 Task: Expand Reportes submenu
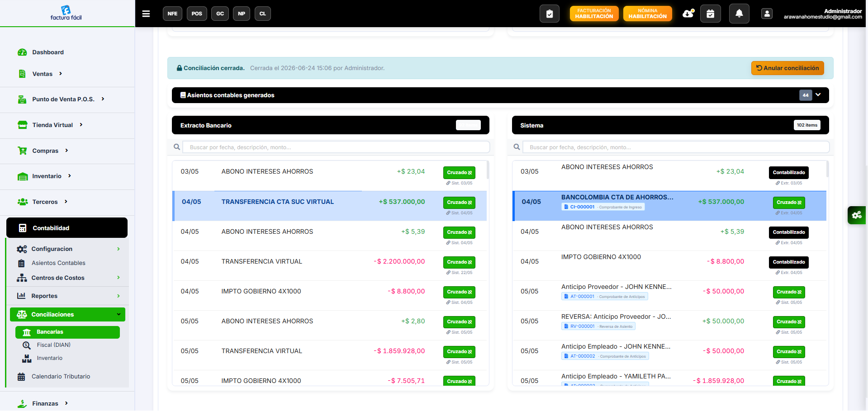(68, 296)
